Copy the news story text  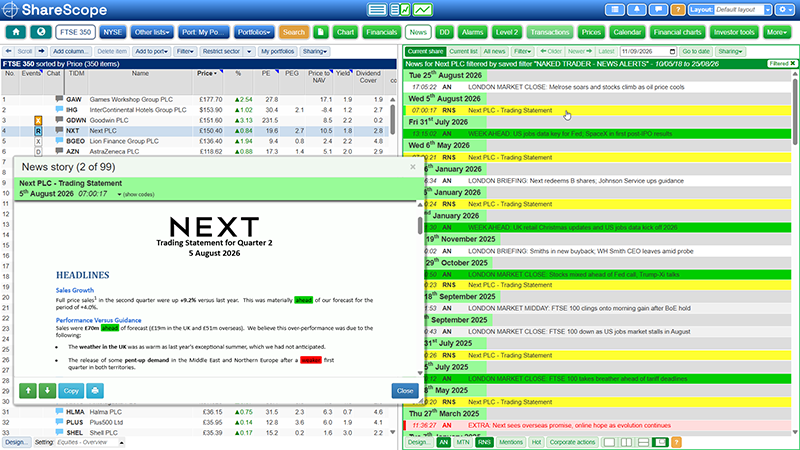[x=71, y=391]
